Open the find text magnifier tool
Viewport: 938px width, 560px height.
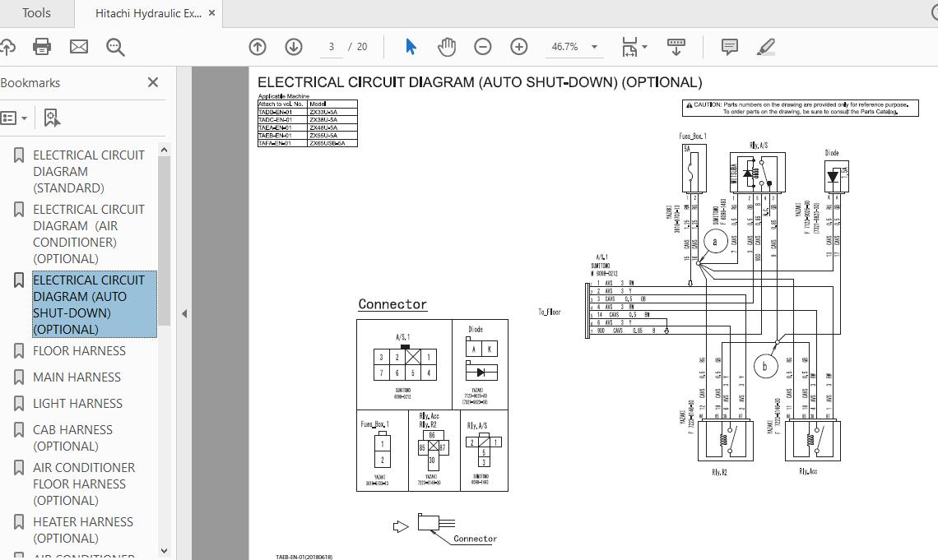click(115, 47)
